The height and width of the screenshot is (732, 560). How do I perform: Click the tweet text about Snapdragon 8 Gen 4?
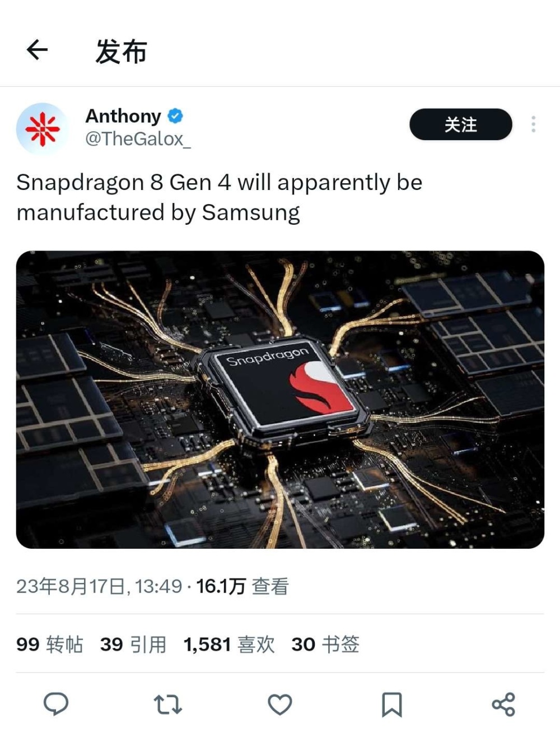pyautogui.click(x=219, y=197)
